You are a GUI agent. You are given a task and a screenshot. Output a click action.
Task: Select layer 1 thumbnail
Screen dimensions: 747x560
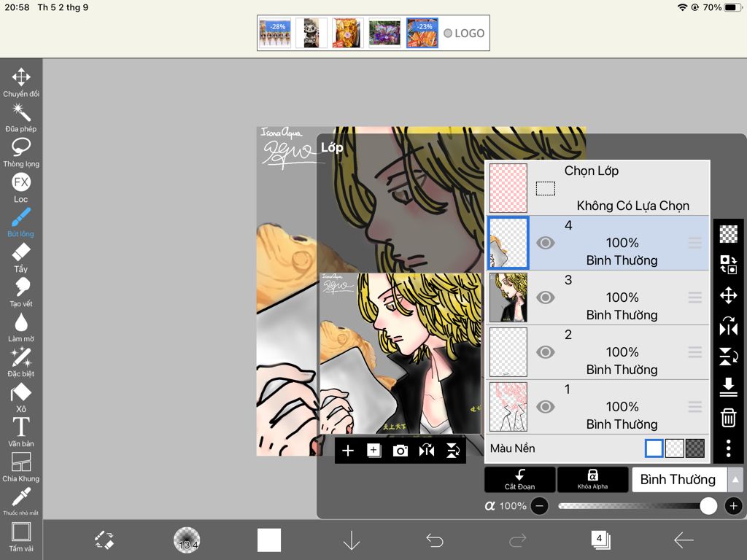click(x=508, y=407)
